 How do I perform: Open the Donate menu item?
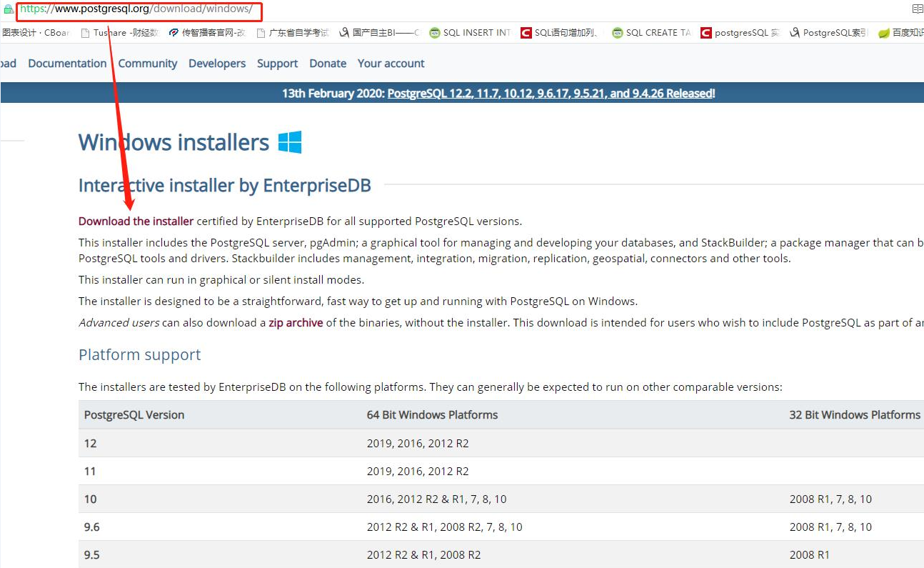coord(328,64)
